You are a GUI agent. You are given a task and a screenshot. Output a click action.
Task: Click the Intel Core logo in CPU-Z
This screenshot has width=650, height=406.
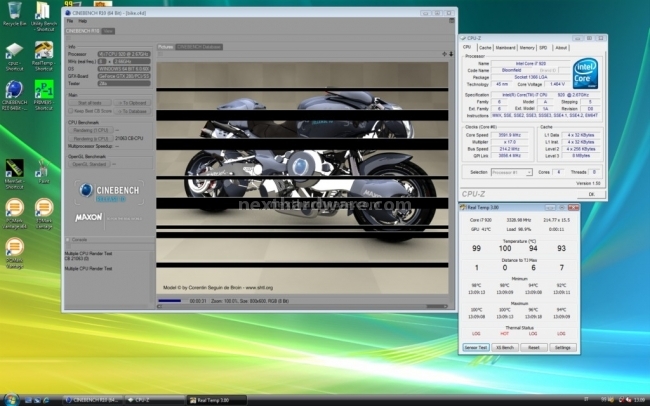tap(585, 73)
